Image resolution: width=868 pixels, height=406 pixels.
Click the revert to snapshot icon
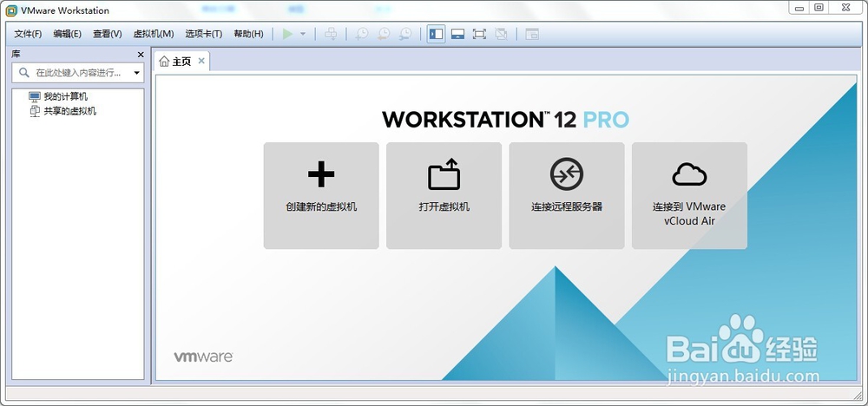coord(383,35)
